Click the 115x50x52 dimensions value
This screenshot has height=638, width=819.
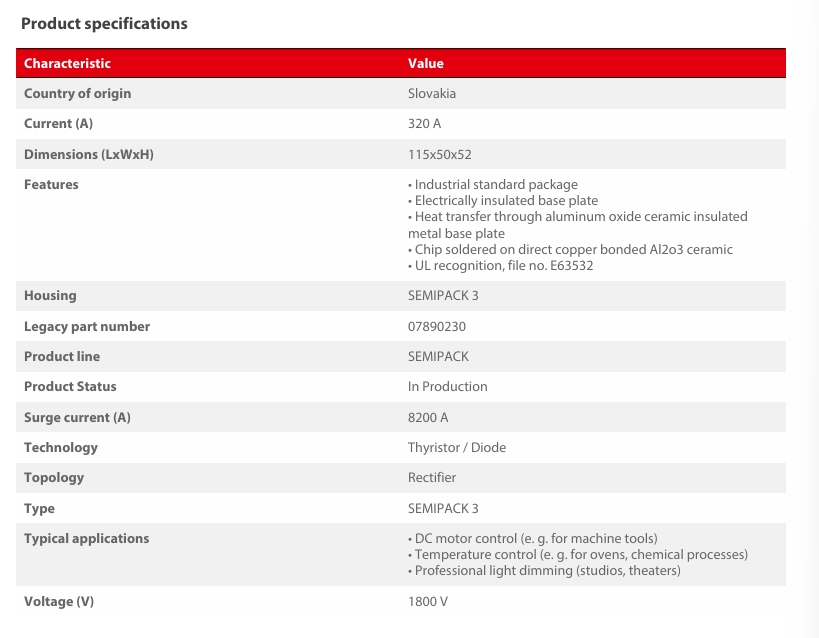pyautogui.click(x=439, y=154)
